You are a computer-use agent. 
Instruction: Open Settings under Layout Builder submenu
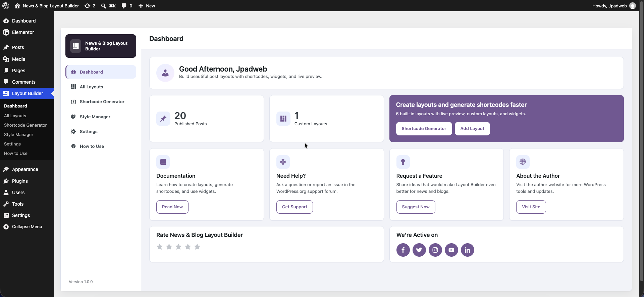point(12,144)
